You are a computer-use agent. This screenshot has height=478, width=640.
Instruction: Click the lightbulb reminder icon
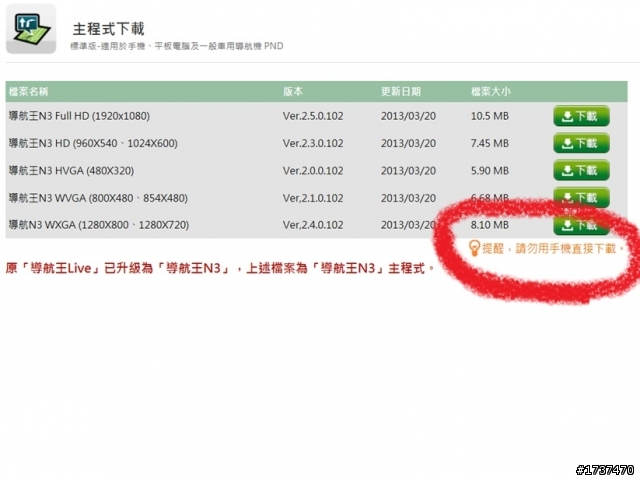point(473,248)
